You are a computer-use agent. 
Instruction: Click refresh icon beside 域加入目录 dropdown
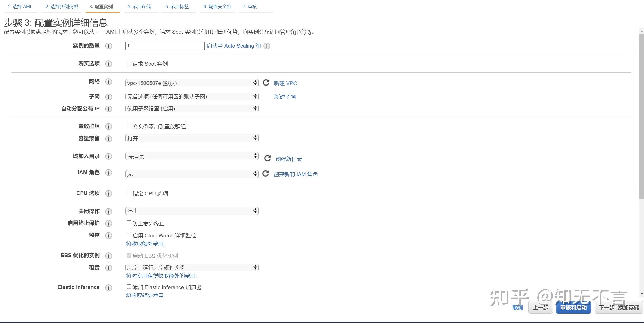267,158
